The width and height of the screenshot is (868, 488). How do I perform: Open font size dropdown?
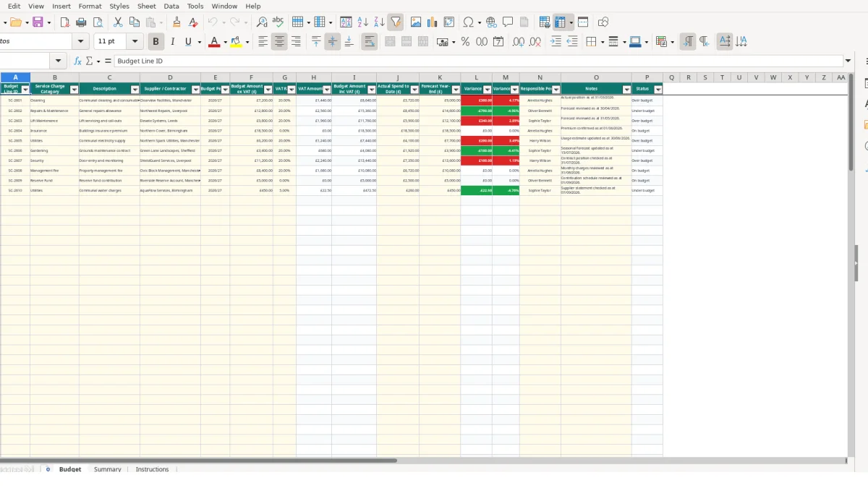[135, 42]
